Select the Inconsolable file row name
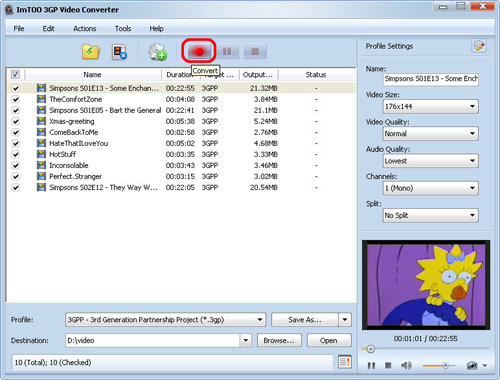 [x=69, y=165]
